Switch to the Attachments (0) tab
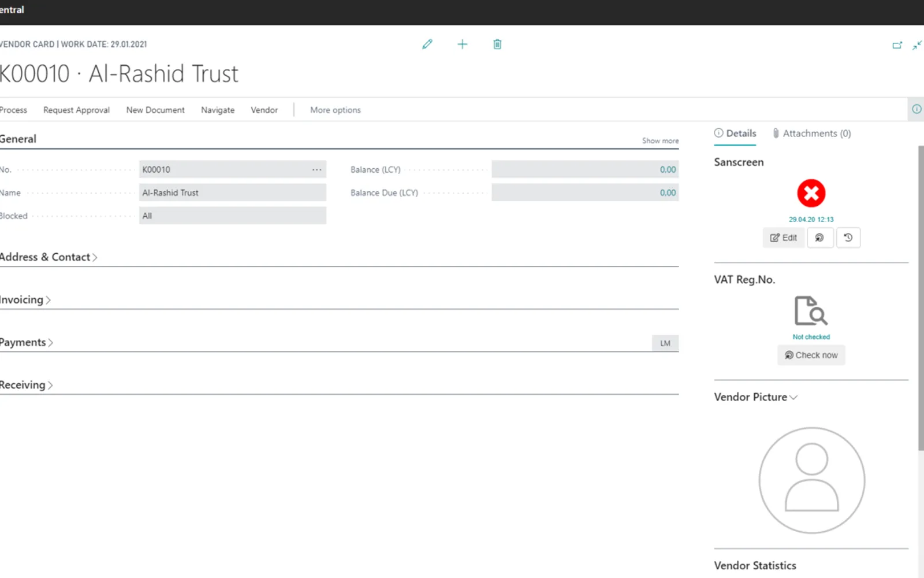The width and height of the screenshot is (924, 578). click(x=812, y=133)
